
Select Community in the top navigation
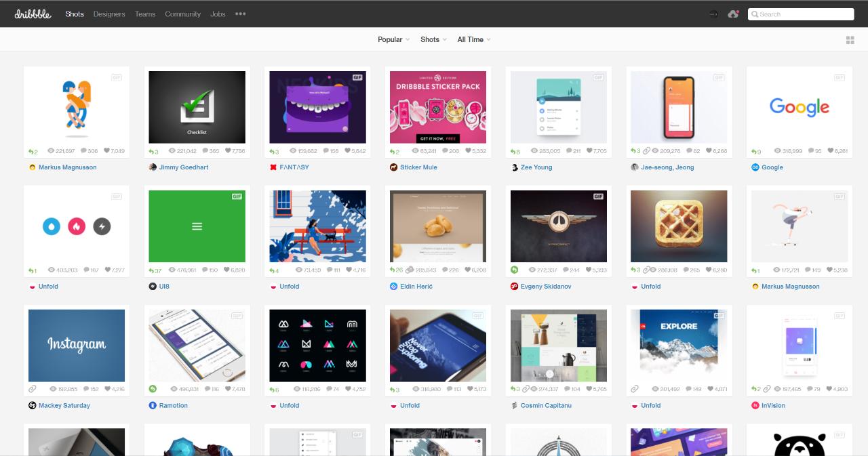click(x=182, y=14)
